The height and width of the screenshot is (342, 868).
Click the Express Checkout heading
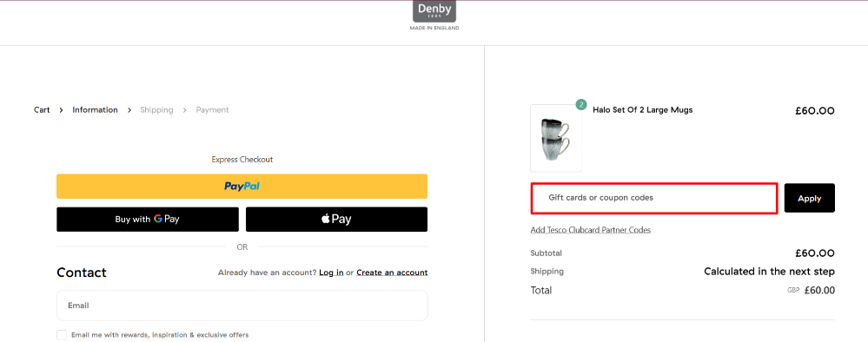(x=242, y=160)
